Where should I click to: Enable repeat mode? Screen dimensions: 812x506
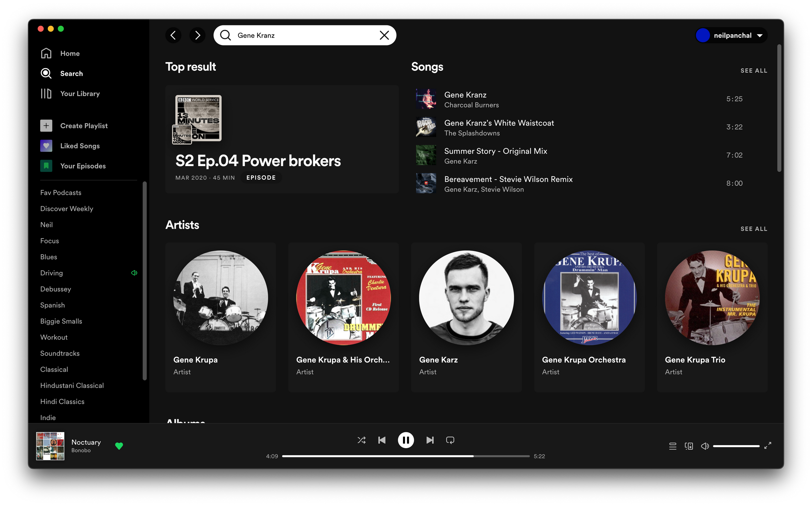(450, 440)
